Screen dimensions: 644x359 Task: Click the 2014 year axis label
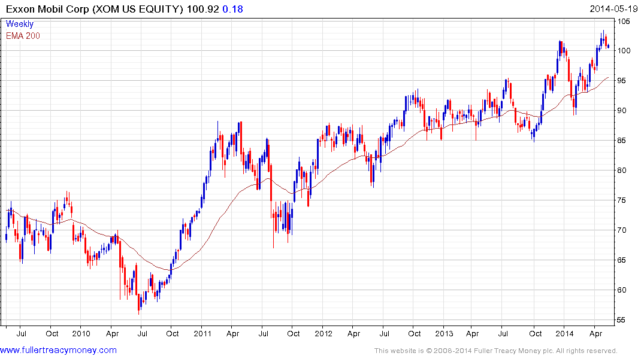coord(565,333)
